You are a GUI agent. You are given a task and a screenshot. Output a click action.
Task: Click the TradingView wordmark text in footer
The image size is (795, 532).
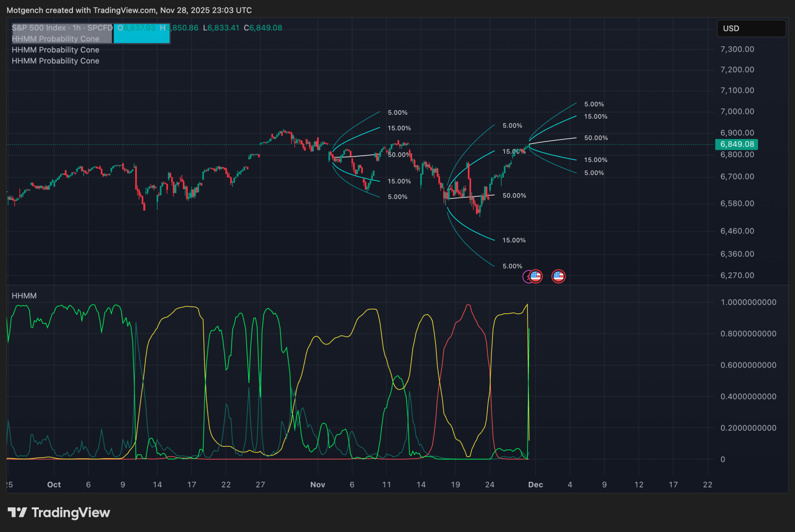click(70, 513)
